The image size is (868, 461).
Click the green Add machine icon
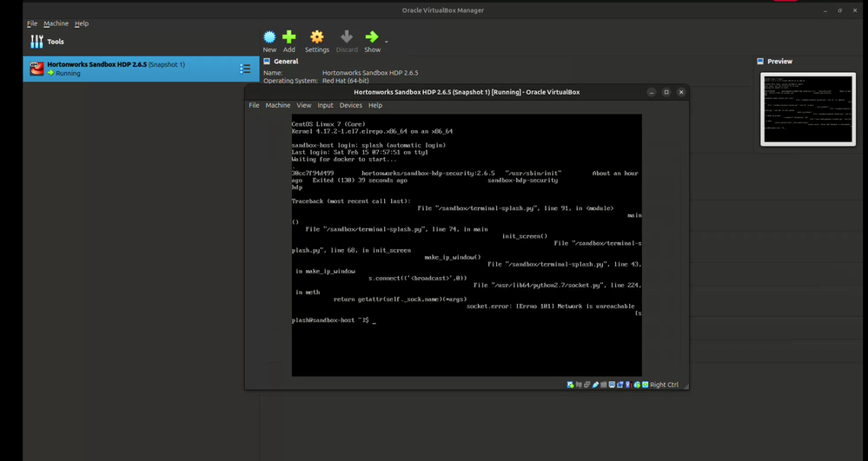click(289, 37)
